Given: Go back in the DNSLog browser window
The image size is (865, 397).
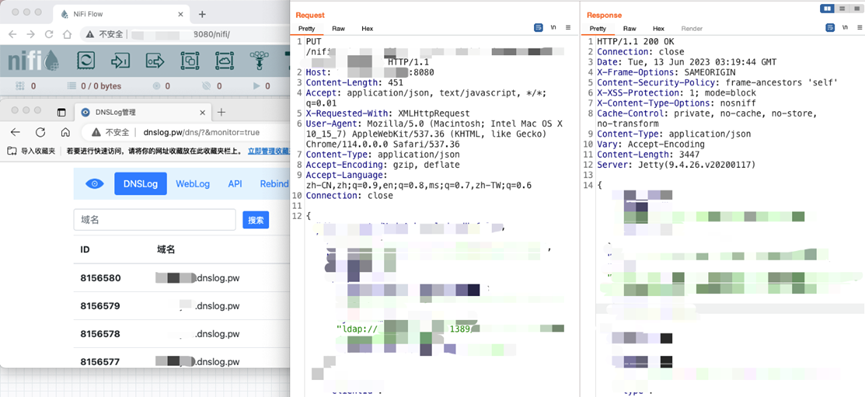Looking at the screenshot, I should 15,132.
